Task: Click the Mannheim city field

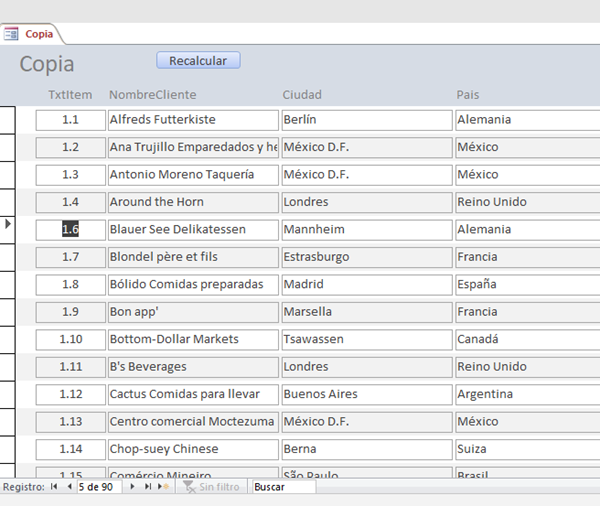Action: [x=365, y=229]
